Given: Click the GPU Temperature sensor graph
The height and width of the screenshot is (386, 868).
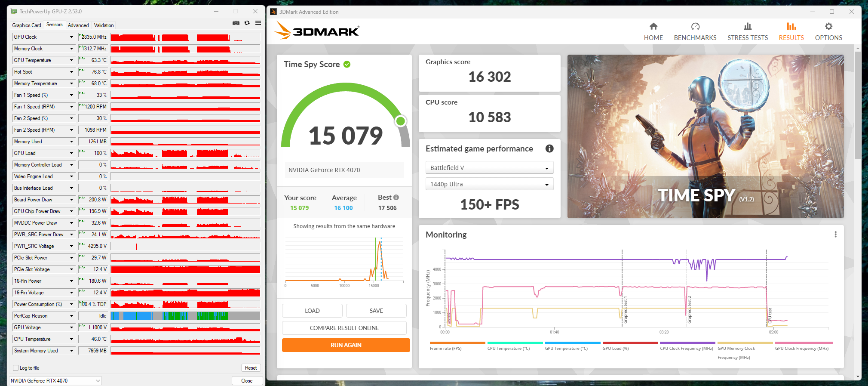Looking at the screenshot, I should [185, 60].
